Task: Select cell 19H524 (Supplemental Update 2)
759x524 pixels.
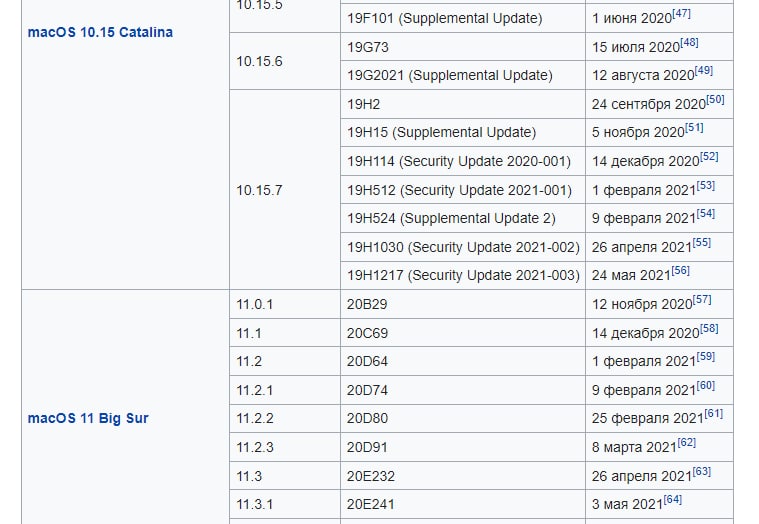Action: pos(463,219)
